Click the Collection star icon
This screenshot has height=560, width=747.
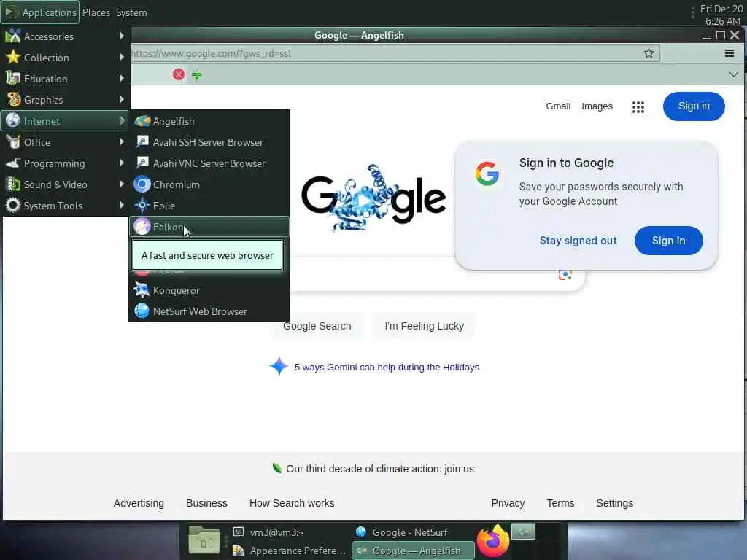click(x=13, y=57)
